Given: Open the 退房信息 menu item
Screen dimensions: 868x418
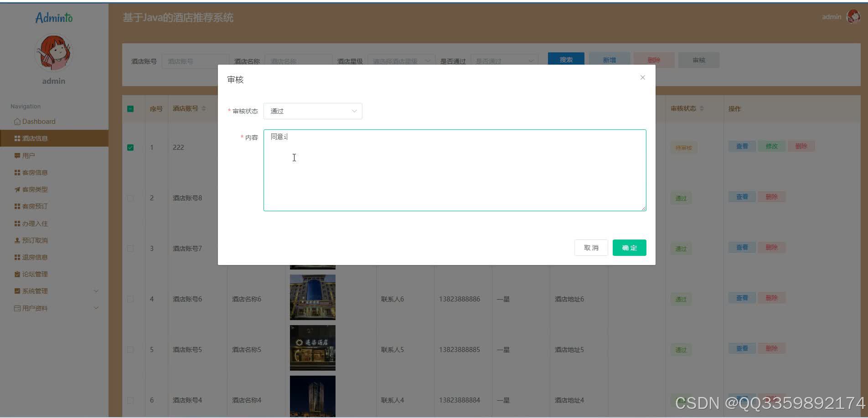Looking at the screenshot, I should (54, 257).
